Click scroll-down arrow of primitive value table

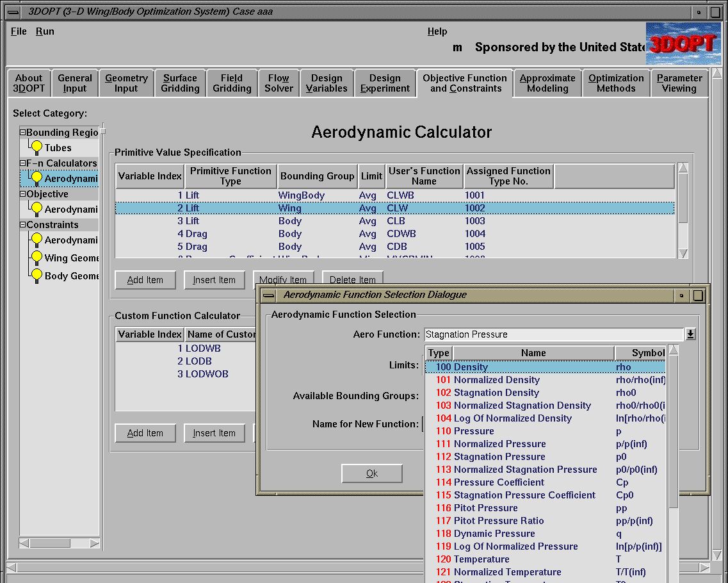683,253
